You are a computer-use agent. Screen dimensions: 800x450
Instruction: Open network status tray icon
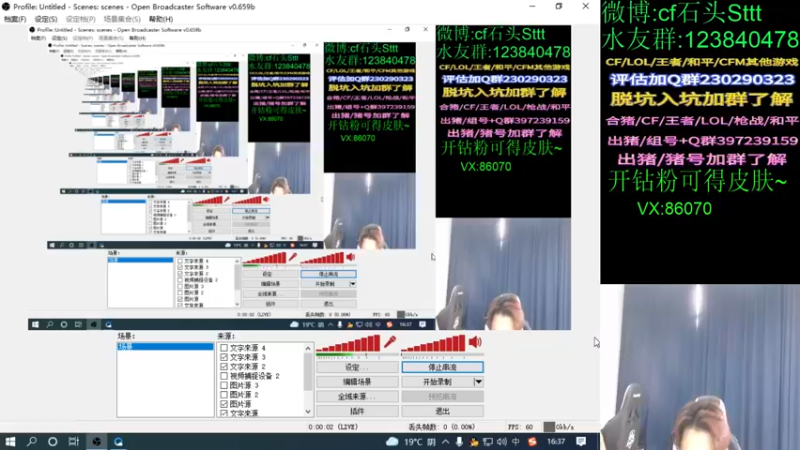coord(488,441)
